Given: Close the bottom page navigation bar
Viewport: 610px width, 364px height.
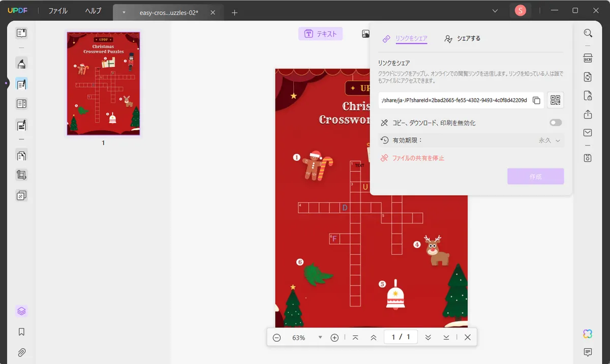Looking at the screenshot, I should pyautogui.click(x=468, y=338).
